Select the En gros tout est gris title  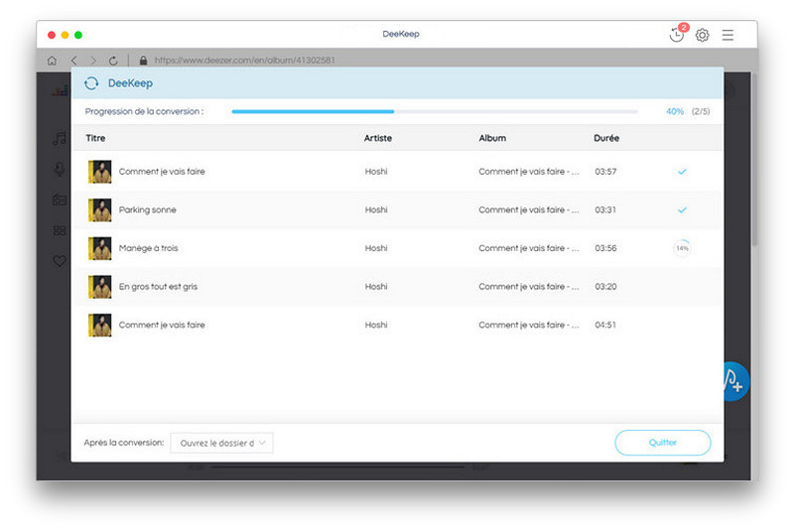click(158, 287)
